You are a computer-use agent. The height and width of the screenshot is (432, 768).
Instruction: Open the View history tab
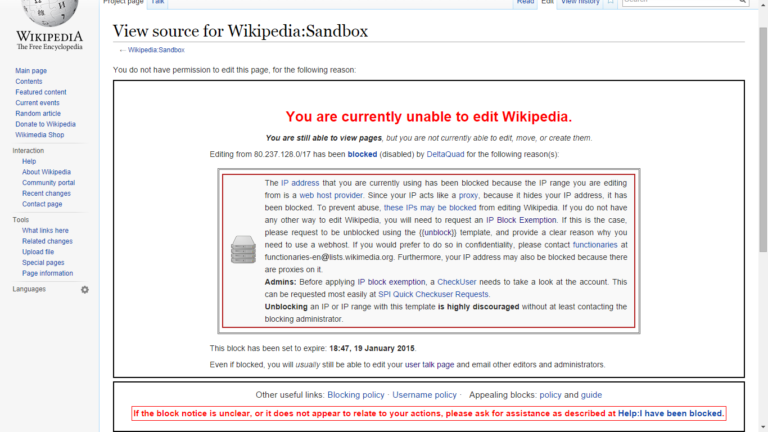[x=580, y=2]
